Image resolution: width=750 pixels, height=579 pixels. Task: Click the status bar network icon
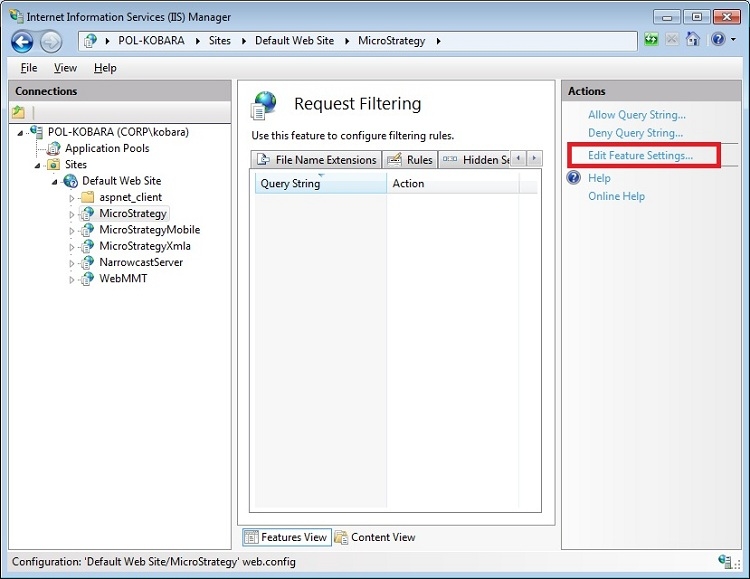(x=725, y=562)
